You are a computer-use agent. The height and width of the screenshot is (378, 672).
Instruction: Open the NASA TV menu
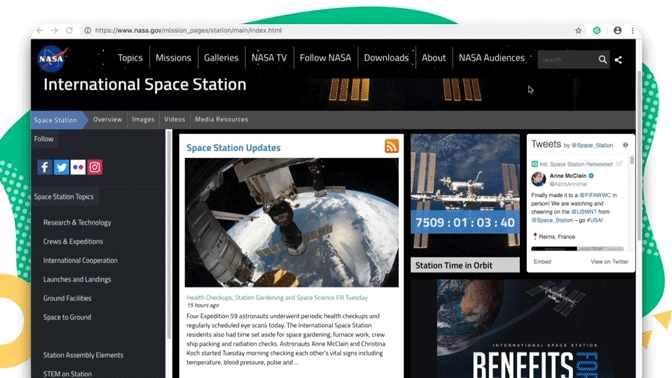click(269, 58)
